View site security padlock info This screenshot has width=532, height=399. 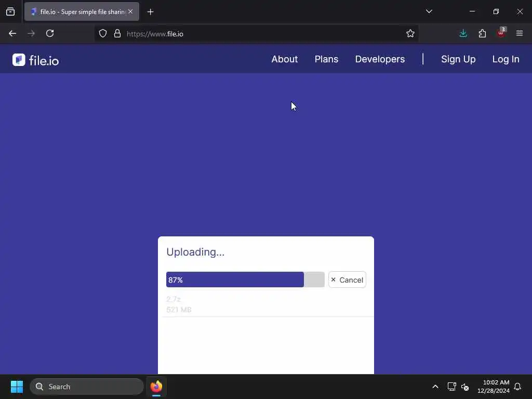pyautogui.click(x=117, y=34)
